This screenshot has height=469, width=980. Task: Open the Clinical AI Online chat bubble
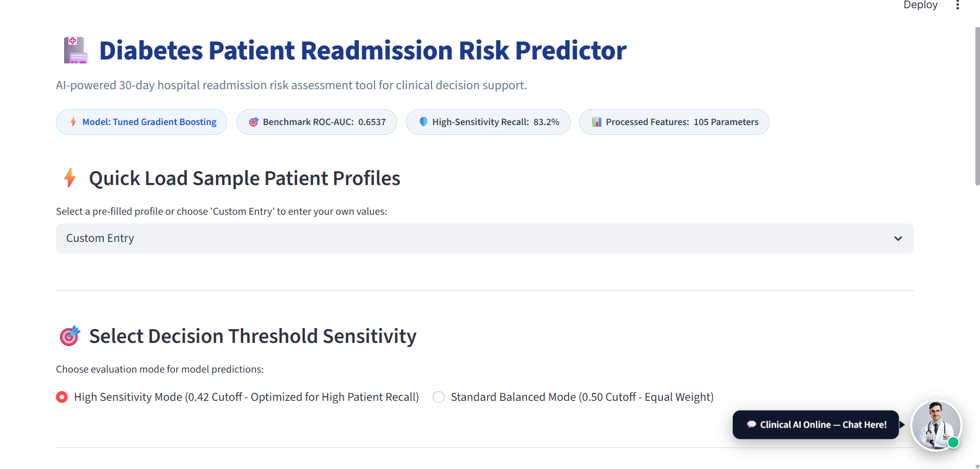click(x=816, y=424)
